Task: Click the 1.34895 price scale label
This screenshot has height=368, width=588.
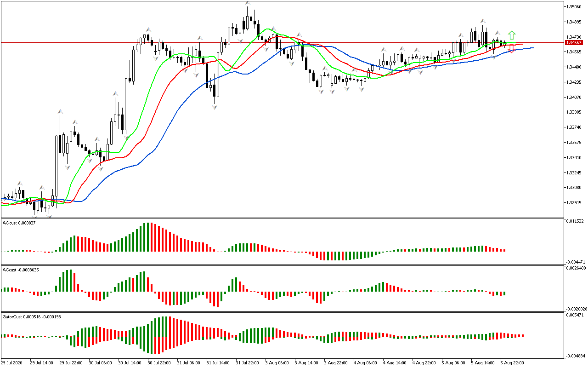Action: [x=575, y=22]
